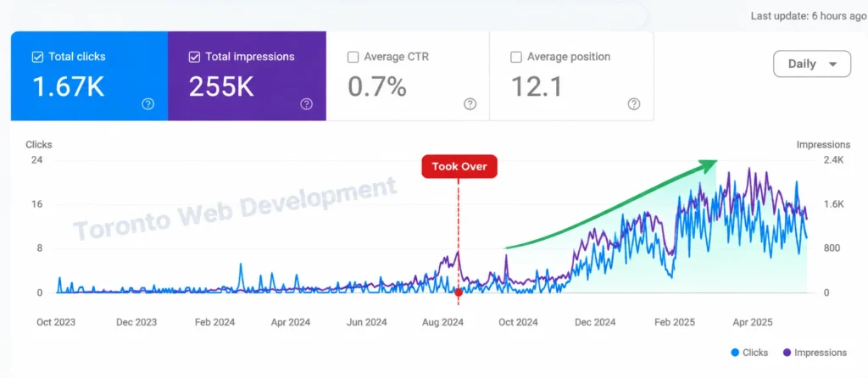Open help icon on Total impressions card
Screen dimensions: 868x378
click(x=307, y=103)
